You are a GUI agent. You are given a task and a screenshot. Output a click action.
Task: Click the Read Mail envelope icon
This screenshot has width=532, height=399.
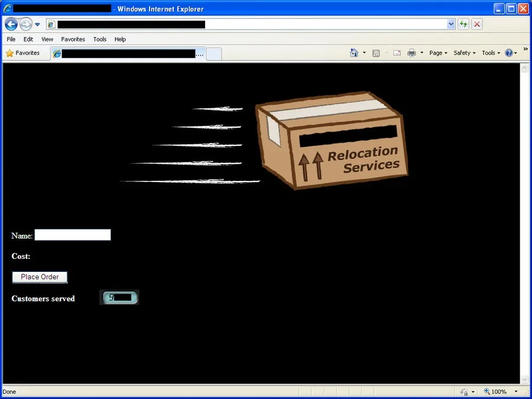pos(397,53)
